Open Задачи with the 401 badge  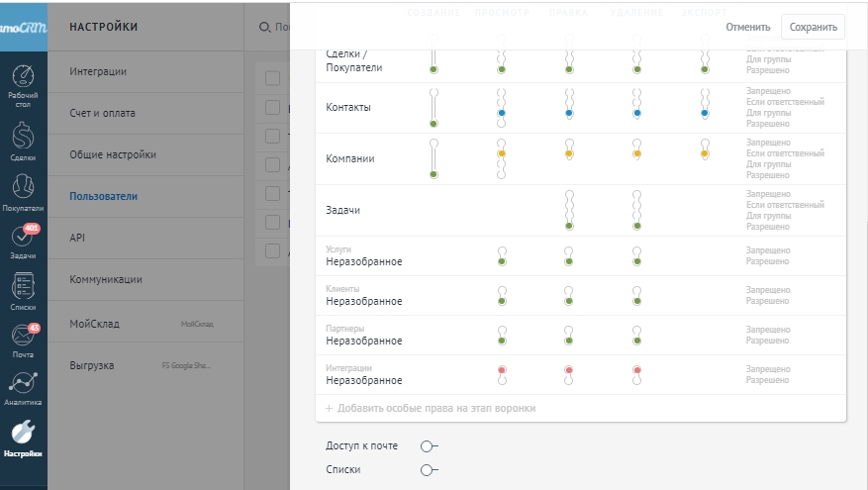click(23, 240)
